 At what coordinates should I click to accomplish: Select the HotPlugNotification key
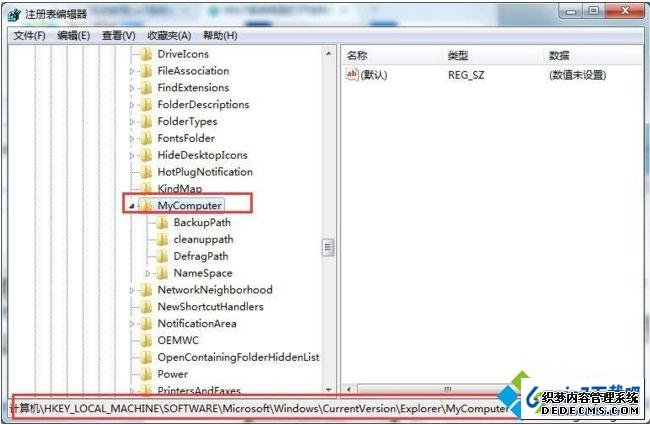pyautogui.click(x=205, y=172)
